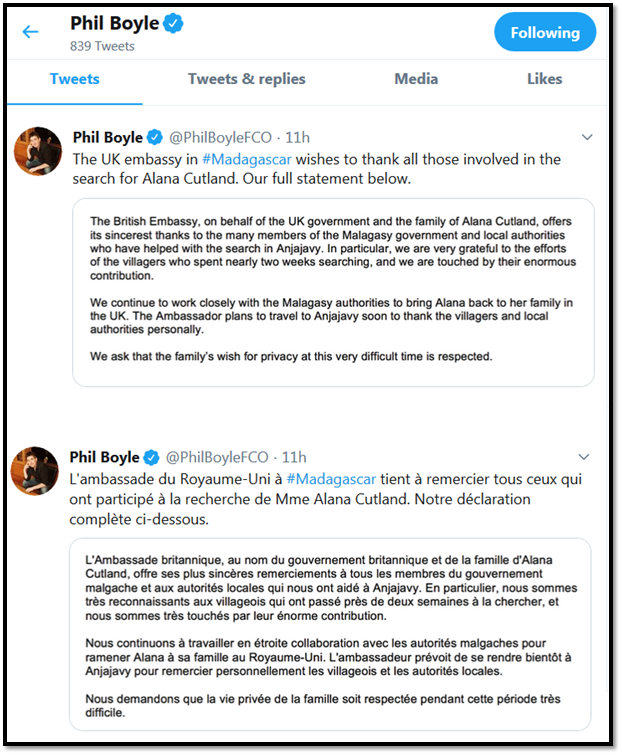Switch to the Tweets tab
This screenshot has height=755, width=622.
click(75, 79)
